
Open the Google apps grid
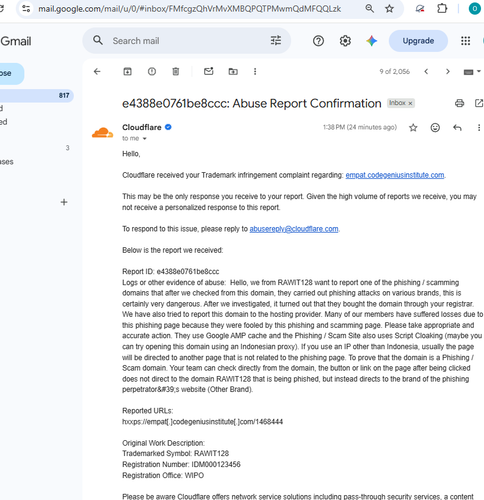click(465, 41)
